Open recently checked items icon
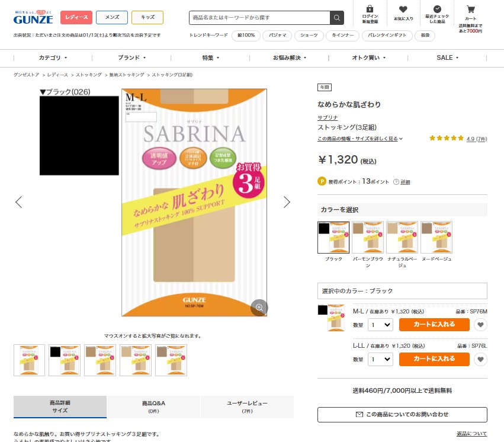This screenshot has width=504, height=442. click(x=437, y=14)
